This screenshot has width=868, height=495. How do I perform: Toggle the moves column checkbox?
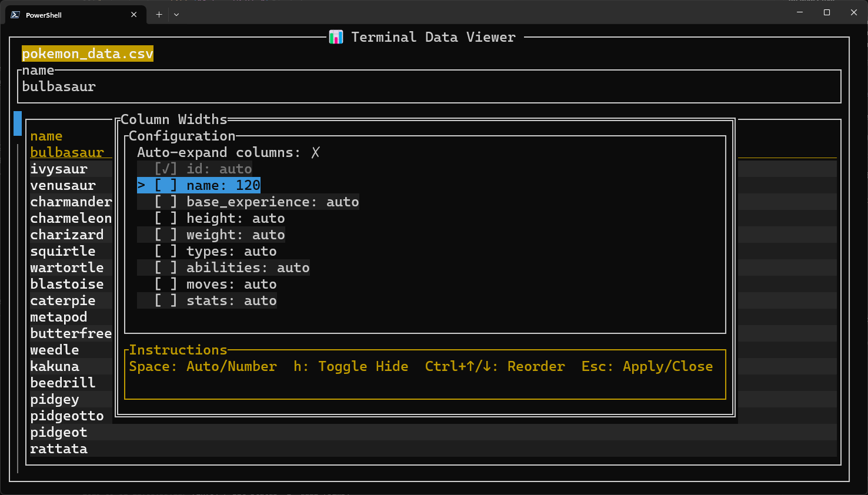tap(166, 285)
